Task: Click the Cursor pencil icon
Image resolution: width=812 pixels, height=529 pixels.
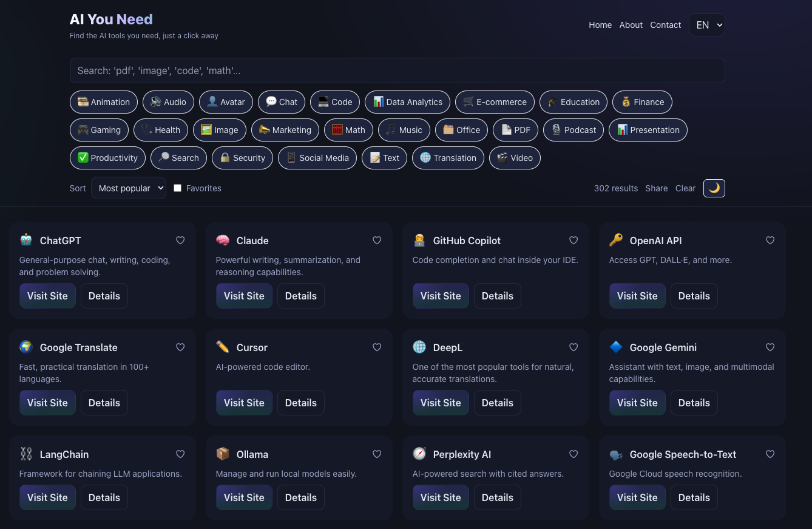Action: [223, 347]
